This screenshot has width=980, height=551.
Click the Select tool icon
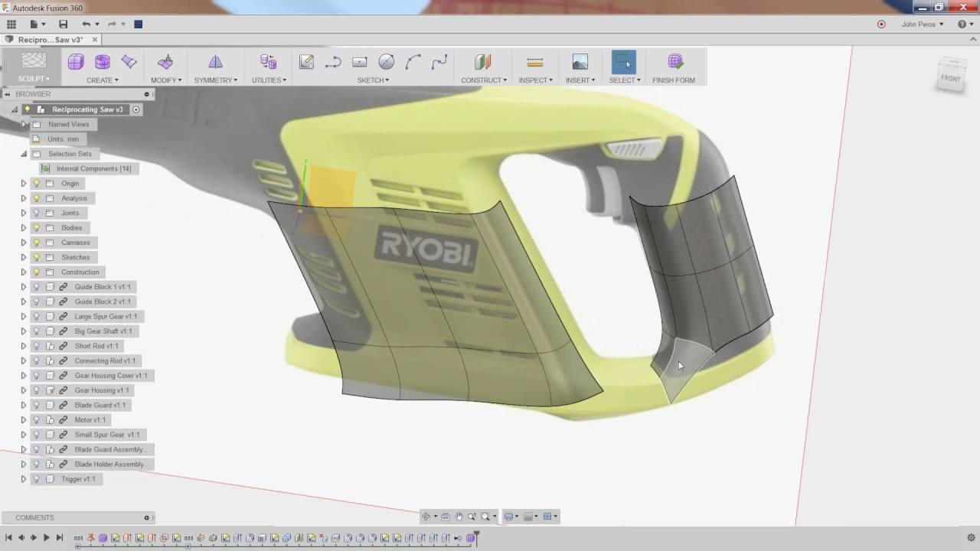coord(624,62)
